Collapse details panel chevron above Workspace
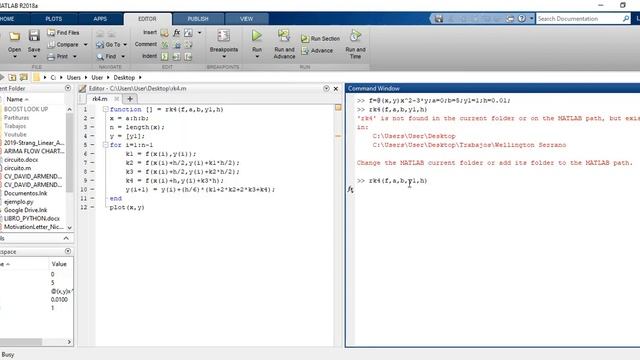640x360 pixels. click(x=67, y=238)
